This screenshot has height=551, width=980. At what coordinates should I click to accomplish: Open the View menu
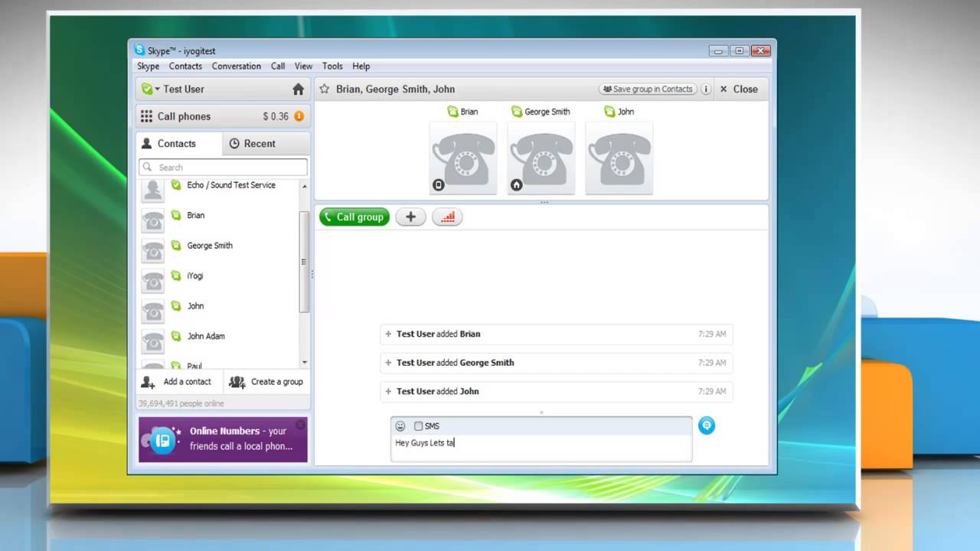tap(303, 67)
